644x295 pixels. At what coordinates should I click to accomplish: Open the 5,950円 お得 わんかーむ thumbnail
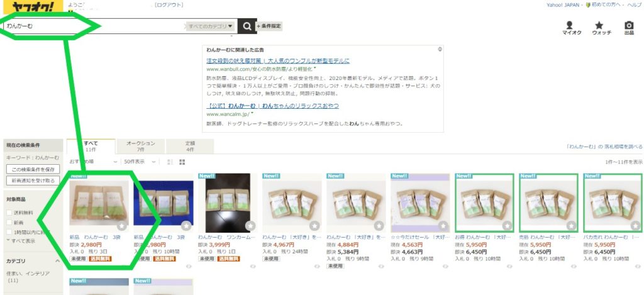pyautogui.click(x=484, y=203)
